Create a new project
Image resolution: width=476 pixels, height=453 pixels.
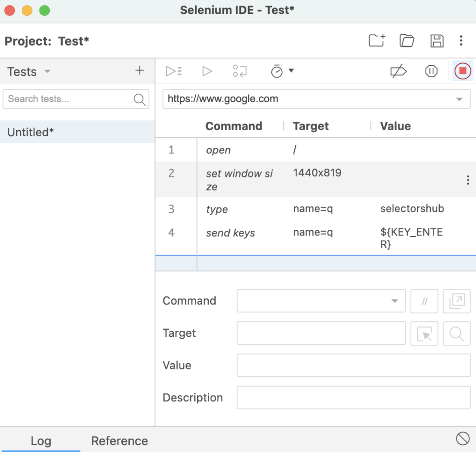point(377,41)
